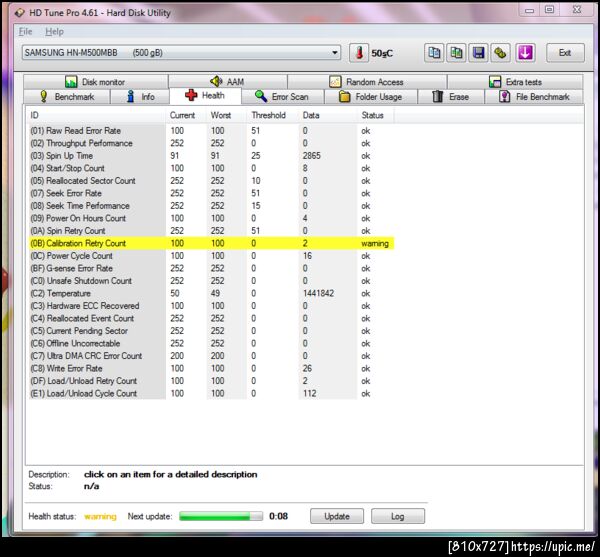Switch to the Erase tab
Image resolution: width=600 pixels, height=557 pixels.
tap(451, 97)
